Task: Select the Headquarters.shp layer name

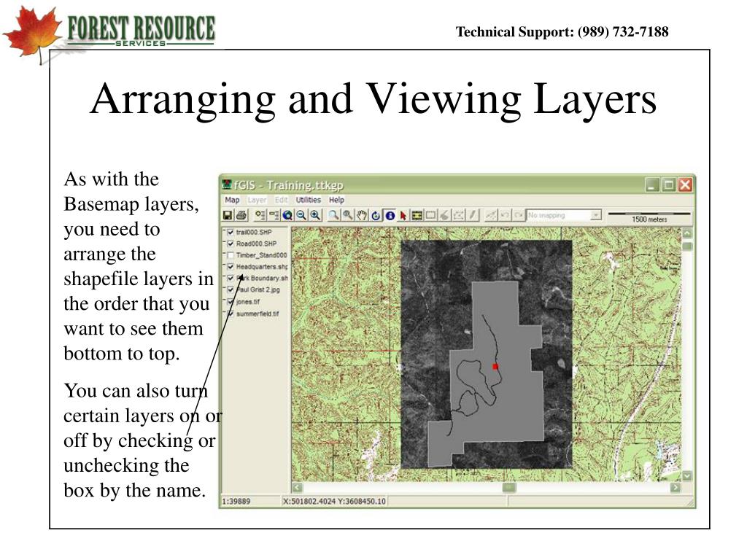Action: click(262, 267)
